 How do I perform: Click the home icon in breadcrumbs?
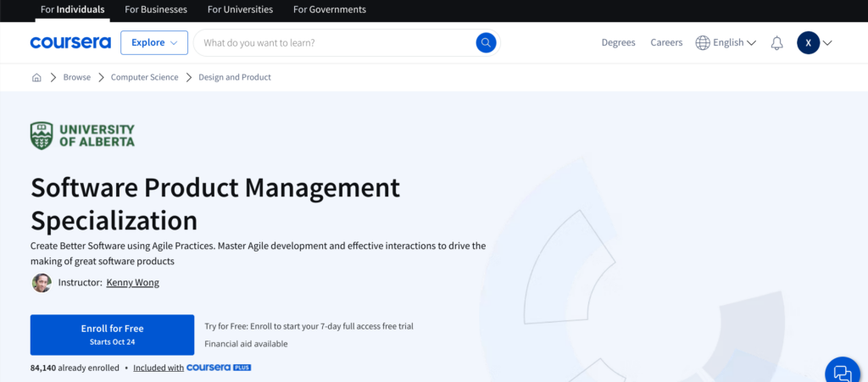tap(36, 77)
